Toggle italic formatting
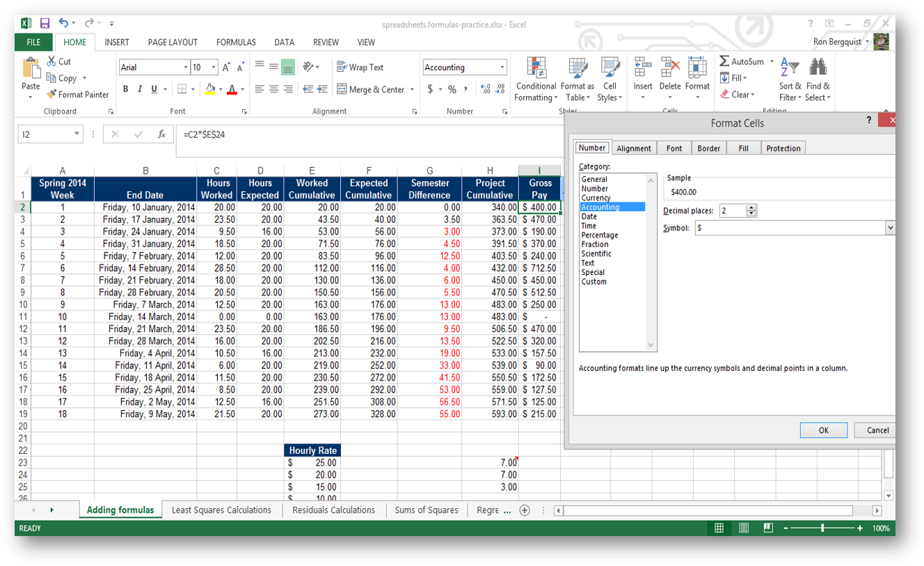This screenshot has width=924, height=566. (x=140, y=89)
